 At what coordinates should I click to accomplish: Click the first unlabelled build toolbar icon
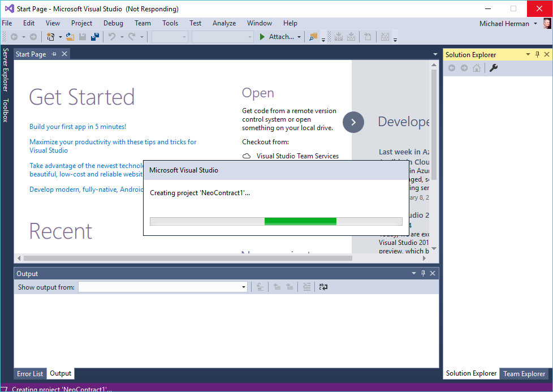coord(339,37)
